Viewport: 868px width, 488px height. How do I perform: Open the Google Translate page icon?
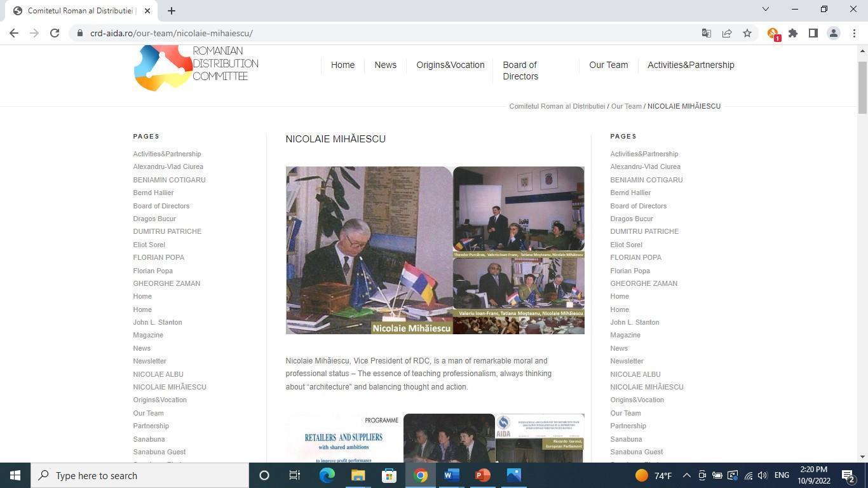tap(706, 33)
